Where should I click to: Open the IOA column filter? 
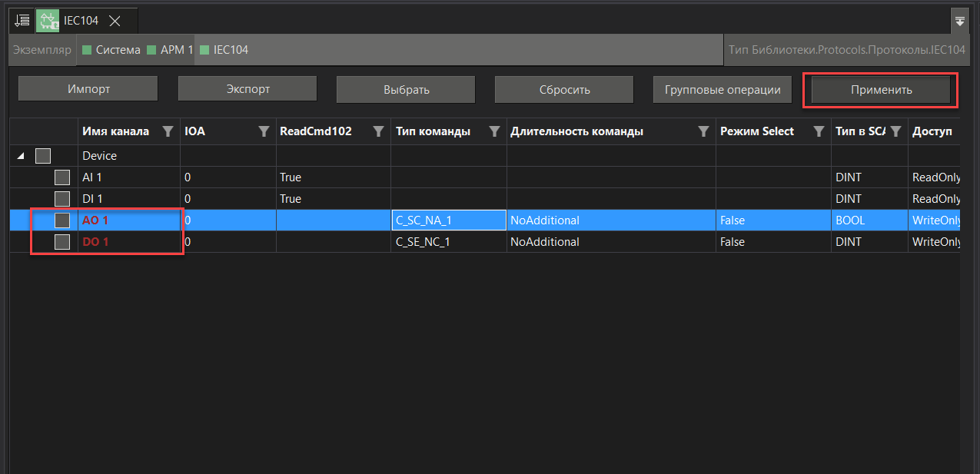pyautogui.click(x=264, y=132)
